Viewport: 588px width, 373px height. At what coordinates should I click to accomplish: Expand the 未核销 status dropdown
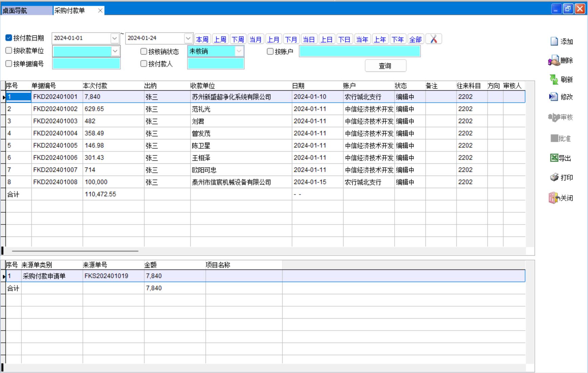pos(239,51)
